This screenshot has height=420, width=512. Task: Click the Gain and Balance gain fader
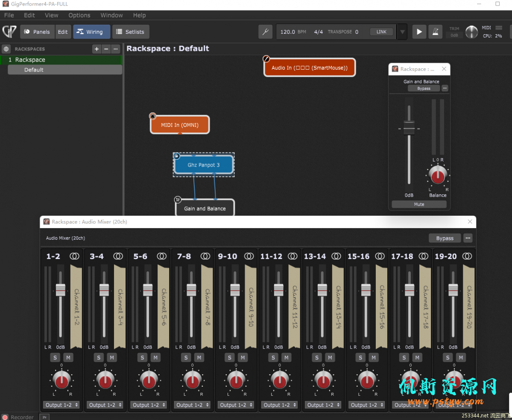409,128
